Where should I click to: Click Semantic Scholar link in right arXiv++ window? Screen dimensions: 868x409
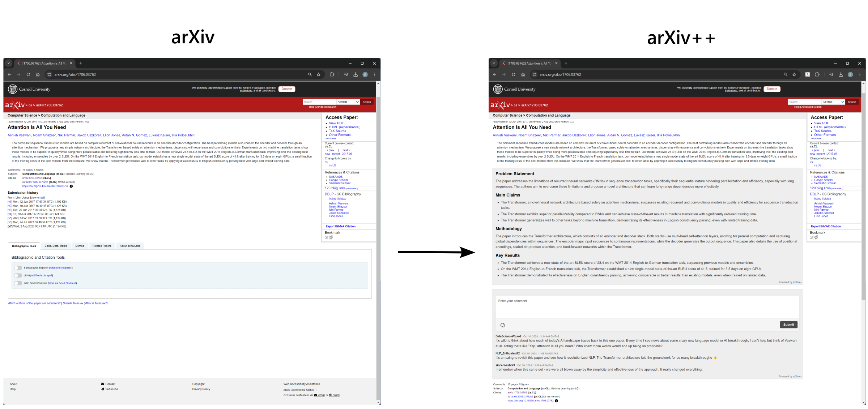[x=825, y=183]
